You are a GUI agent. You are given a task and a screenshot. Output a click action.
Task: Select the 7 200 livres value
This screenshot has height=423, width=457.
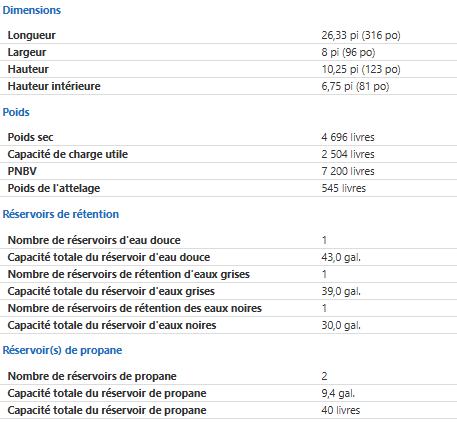click(x=348, y=171)
